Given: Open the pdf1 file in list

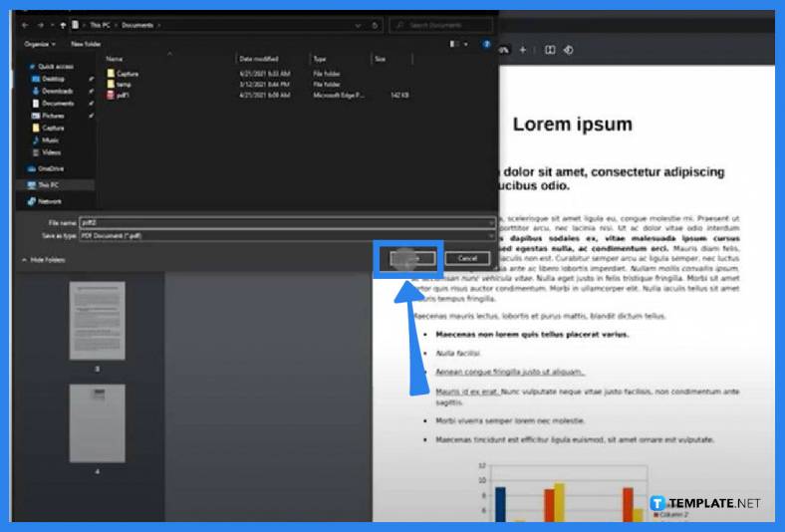Looking at the screenshot, I should (125, 95).
